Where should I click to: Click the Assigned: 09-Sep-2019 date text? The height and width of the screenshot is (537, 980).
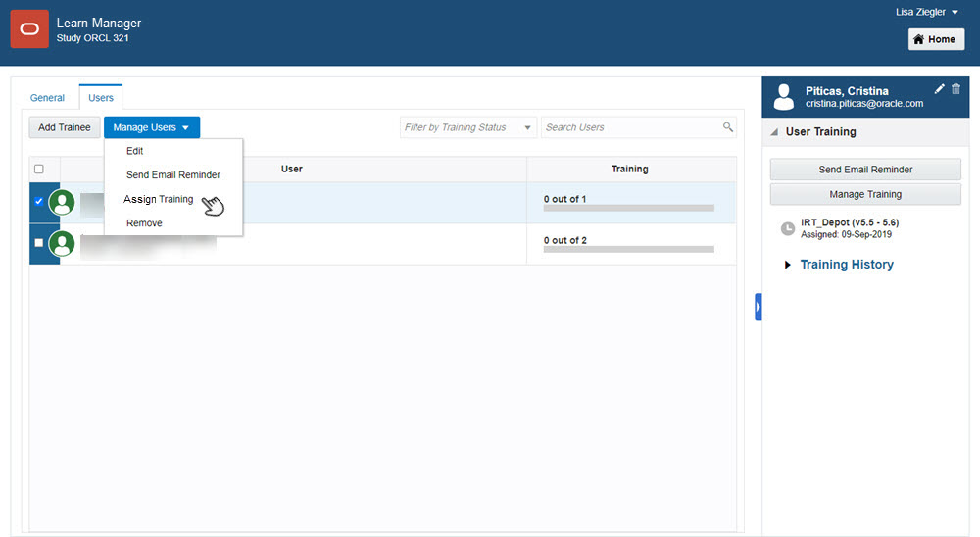click(847, 234)
